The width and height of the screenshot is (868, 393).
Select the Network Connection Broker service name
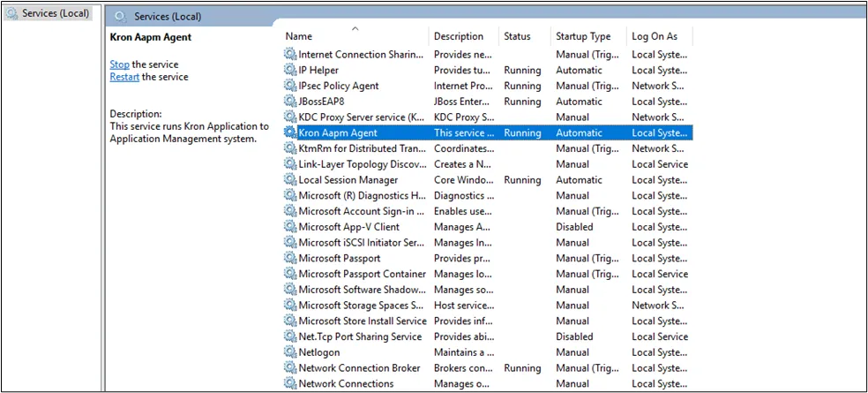coord(360,367)
